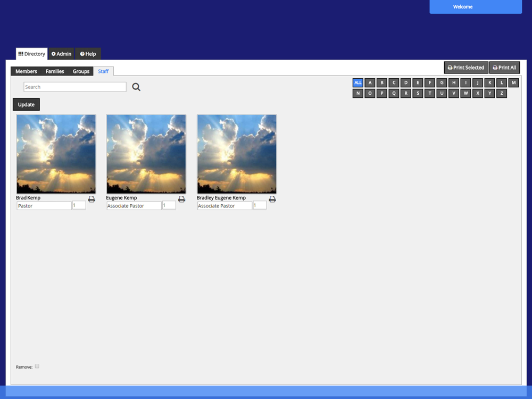Screen dimensions: 532x399
Task: Filter staff by letter Z
Action: [x=502, y=93]
